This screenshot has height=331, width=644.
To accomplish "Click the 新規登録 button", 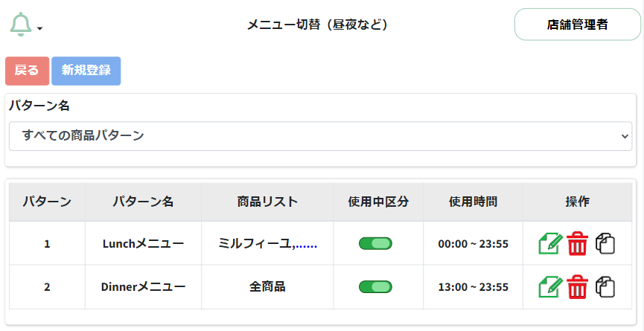I will pos(86,71).
